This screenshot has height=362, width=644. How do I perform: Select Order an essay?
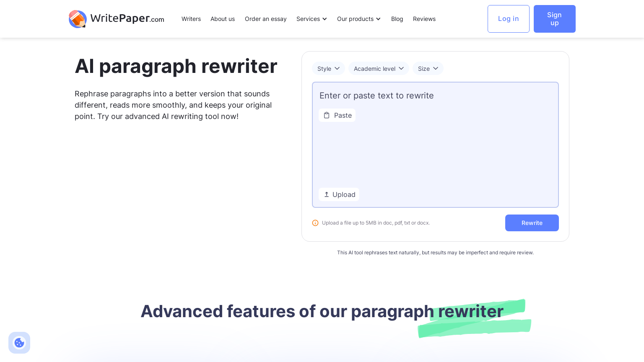coord(265,19)
